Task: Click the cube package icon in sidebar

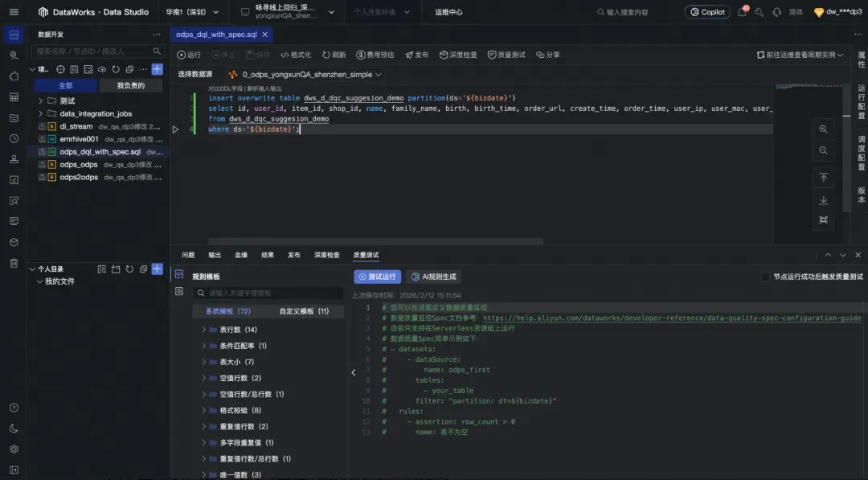Action: [14, 242]
